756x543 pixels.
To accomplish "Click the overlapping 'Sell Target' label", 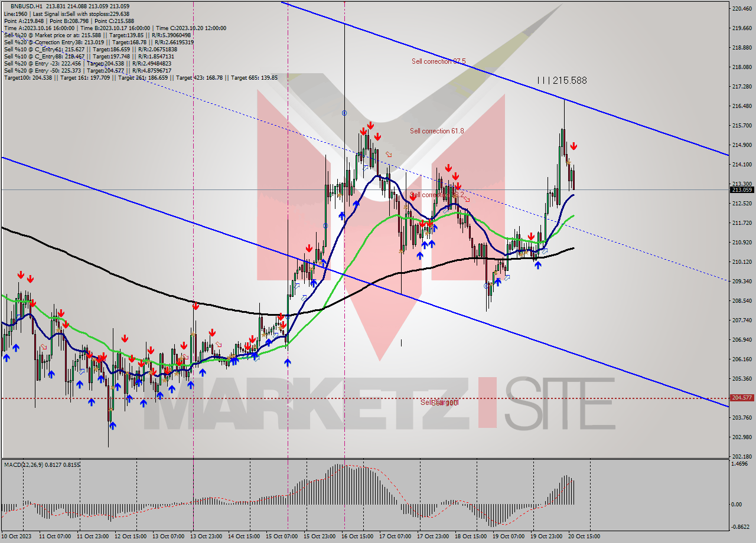I will coord(439,403).
